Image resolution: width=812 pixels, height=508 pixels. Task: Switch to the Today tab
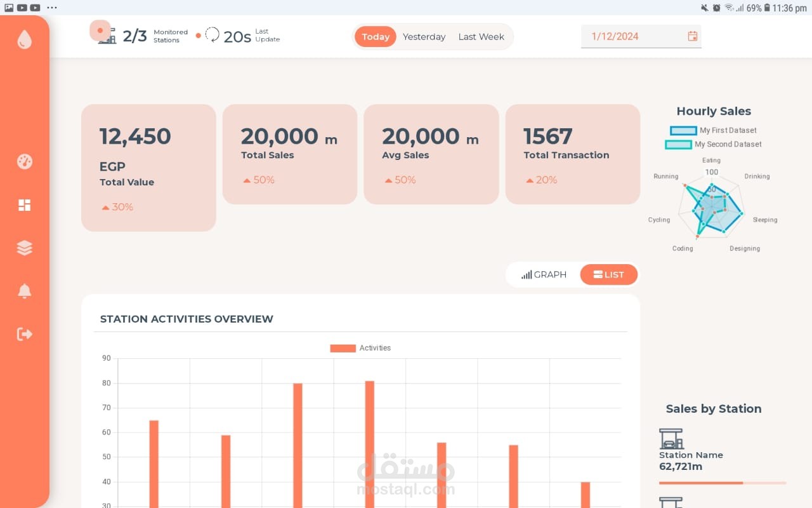click(x=376, y=37)
